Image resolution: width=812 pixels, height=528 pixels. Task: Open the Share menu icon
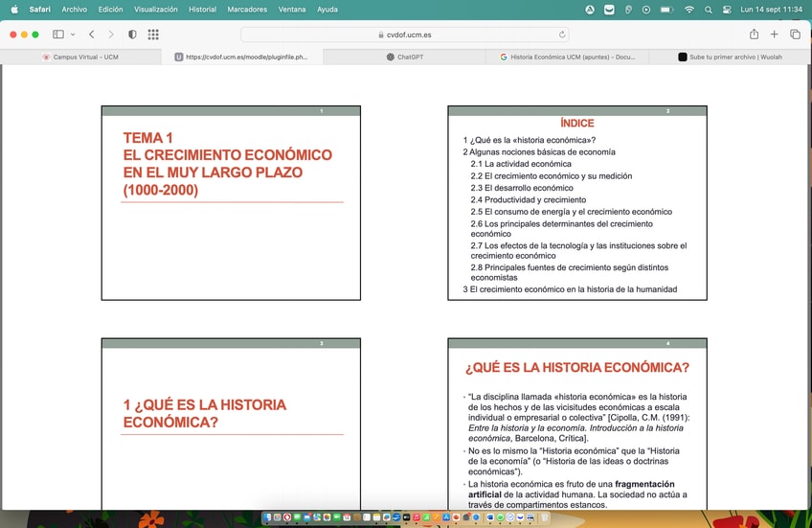tap(754, 34)
